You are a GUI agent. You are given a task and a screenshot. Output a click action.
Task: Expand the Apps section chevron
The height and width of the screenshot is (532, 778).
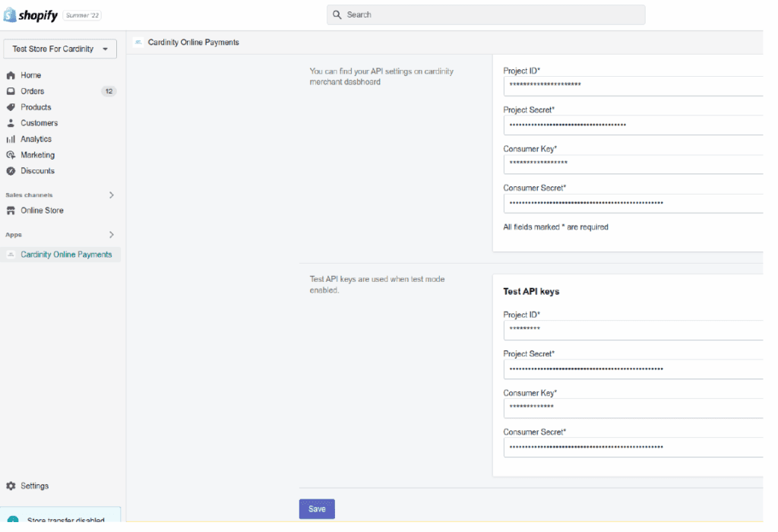[112, 235]
